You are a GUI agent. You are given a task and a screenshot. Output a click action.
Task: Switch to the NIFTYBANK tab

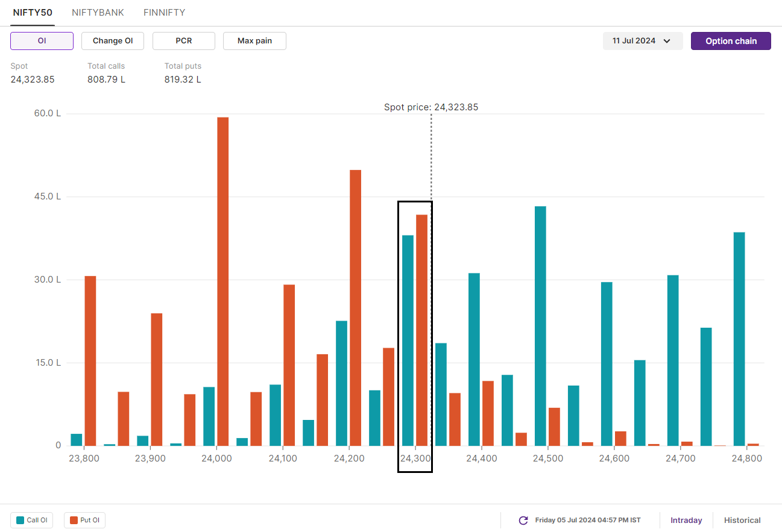click(x=99, y=12)
